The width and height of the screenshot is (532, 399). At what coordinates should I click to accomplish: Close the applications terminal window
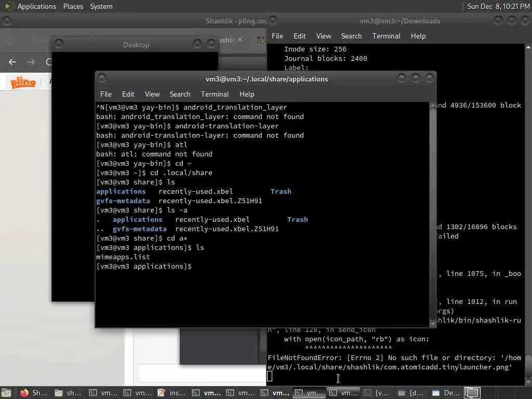(430, 78)
